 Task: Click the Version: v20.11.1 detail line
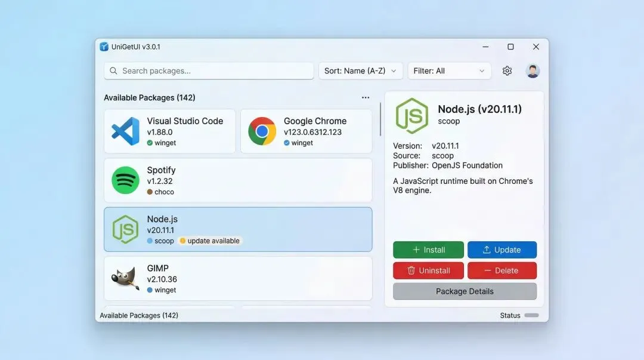(426, 146)
